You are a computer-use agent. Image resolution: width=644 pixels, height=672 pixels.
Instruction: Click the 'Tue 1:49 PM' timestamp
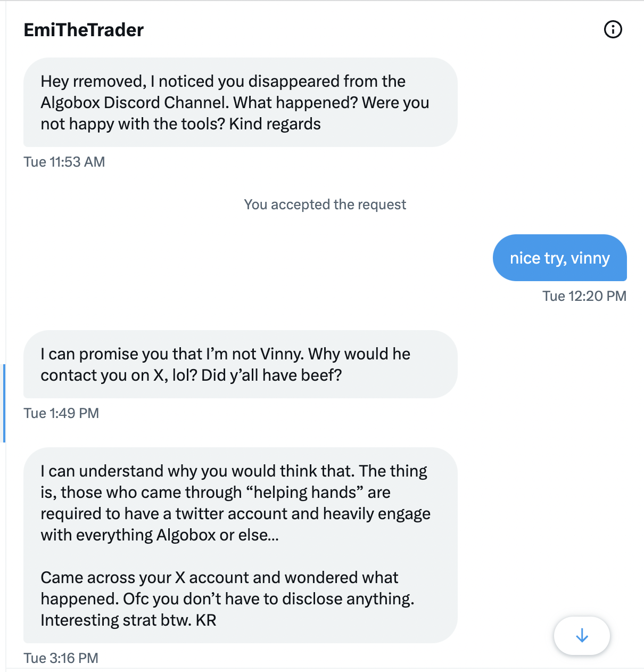tap(61, 413)
